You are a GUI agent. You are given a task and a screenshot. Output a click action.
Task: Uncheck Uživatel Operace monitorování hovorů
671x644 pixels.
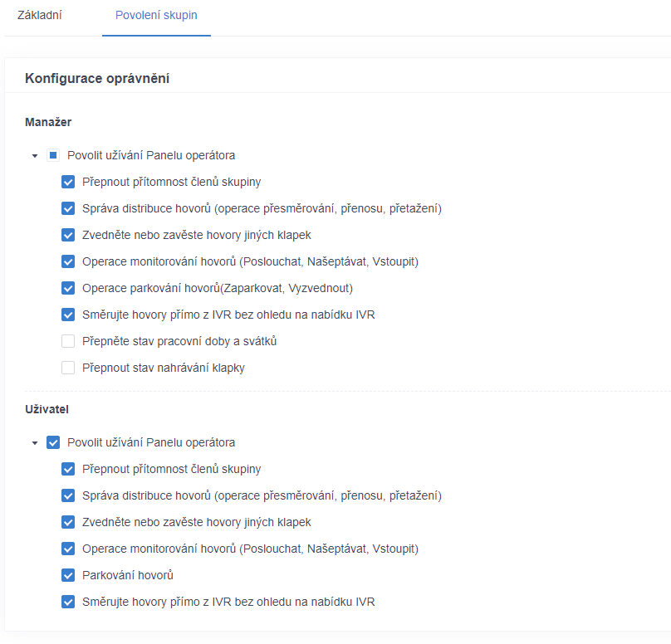(68, 549)
